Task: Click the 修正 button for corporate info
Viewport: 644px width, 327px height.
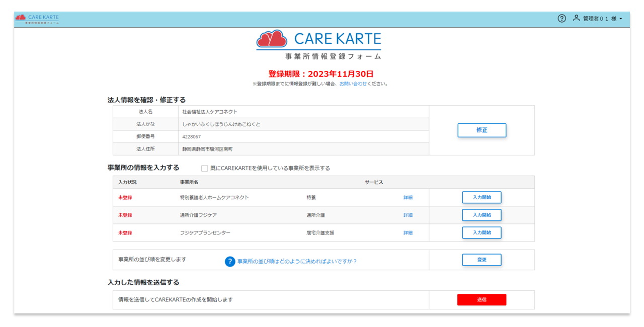Action: pos(481,130)
